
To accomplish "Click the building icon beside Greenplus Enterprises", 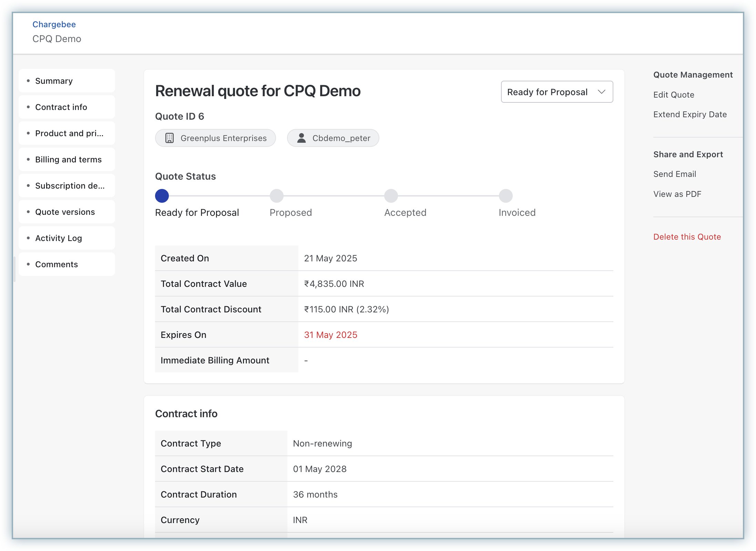I will pos(169,138).
